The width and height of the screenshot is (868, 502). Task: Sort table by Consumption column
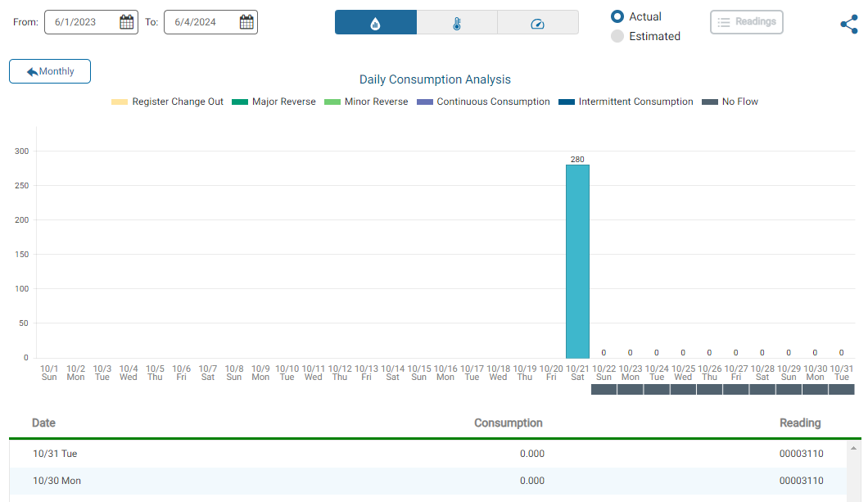(508, 423)
